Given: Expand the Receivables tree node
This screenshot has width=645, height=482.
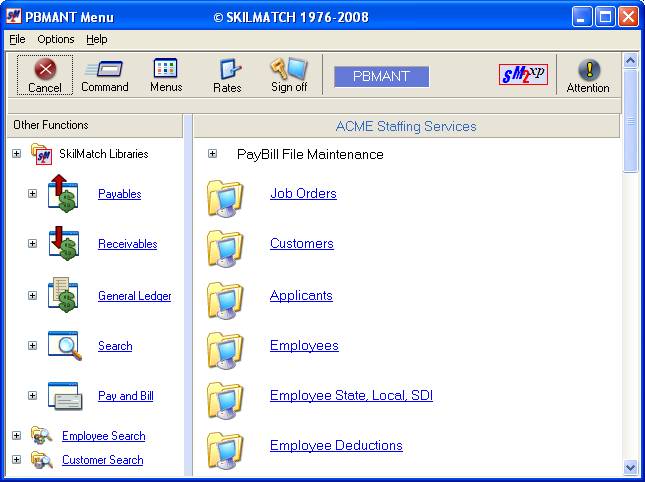Looking at the screenshot, I should [x=32, y=243].
